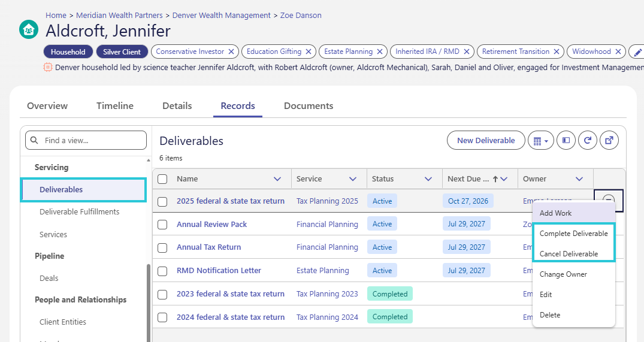Open Denver Wealth Management breadcrumb link
644x342 pixels.
(x=222, y=15)
